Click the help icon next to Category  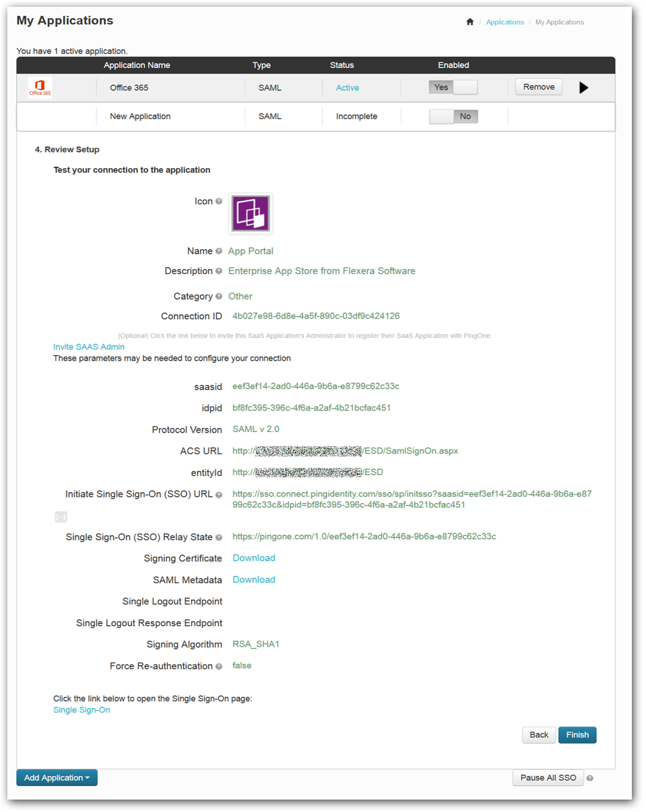tap(219, 296)
